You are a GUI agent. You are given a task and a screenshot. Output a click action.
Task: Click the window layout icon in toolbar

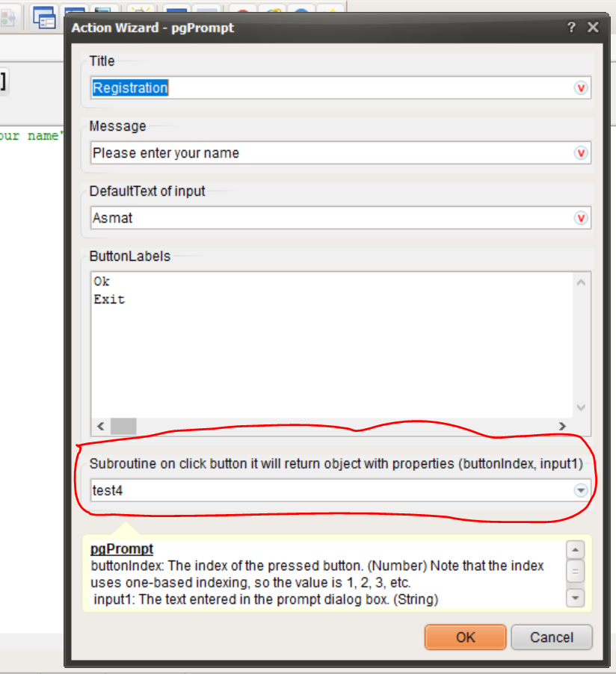coord(45,17)
